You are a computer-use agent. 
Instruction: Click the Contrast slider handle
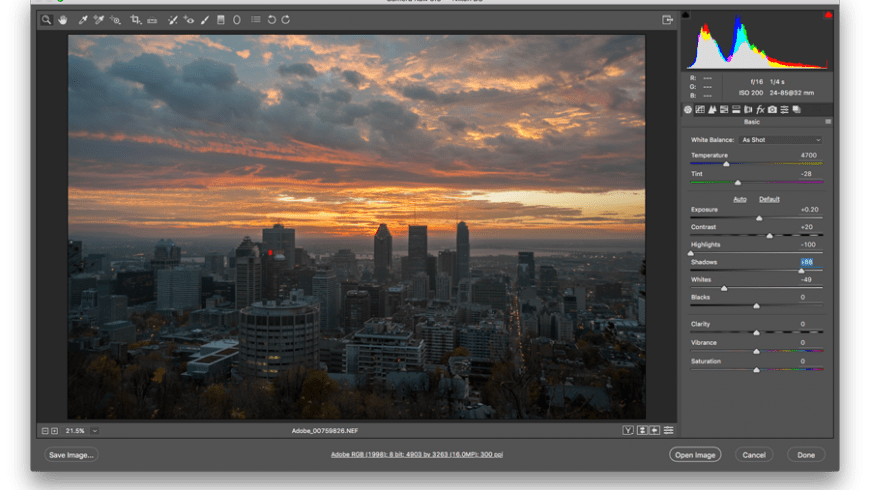(x=770, y=236)
